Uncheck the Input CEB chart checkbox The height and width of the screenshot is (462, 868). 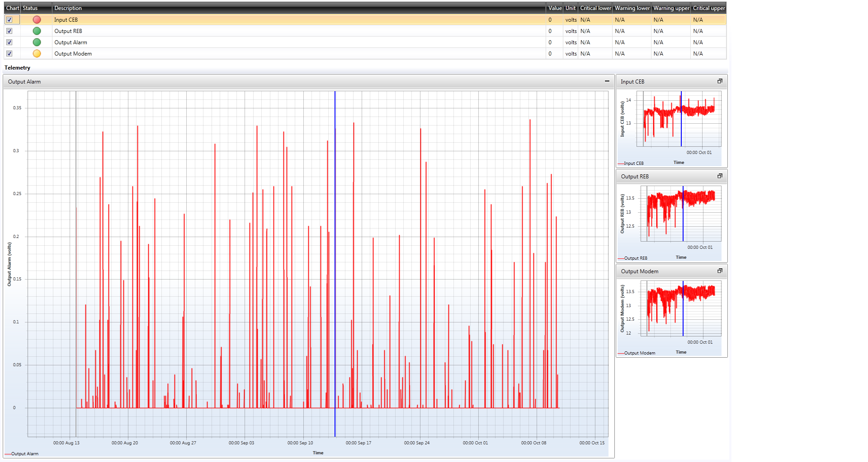tap(9, 20)
